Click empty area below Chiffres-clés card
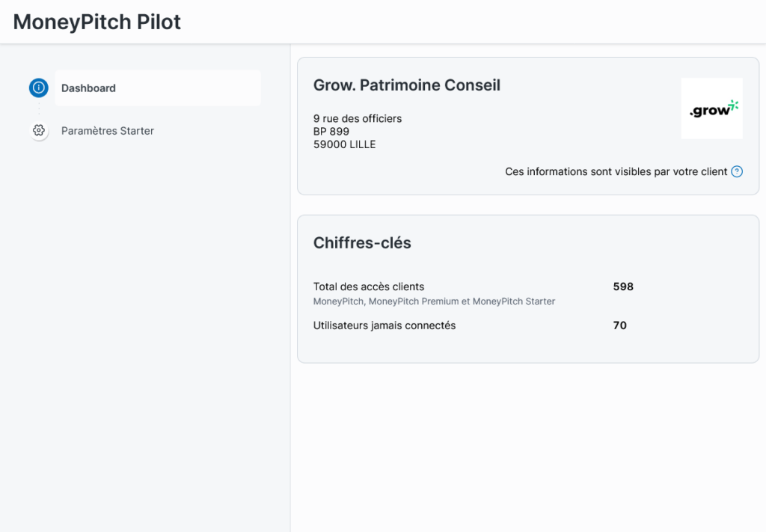766x532 pixels. coord(527,441)
